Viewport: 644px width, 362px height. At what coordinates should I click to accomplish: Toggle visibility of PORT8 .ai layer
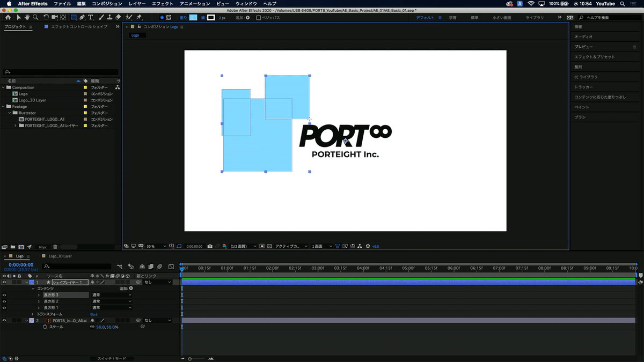(4, 320)
